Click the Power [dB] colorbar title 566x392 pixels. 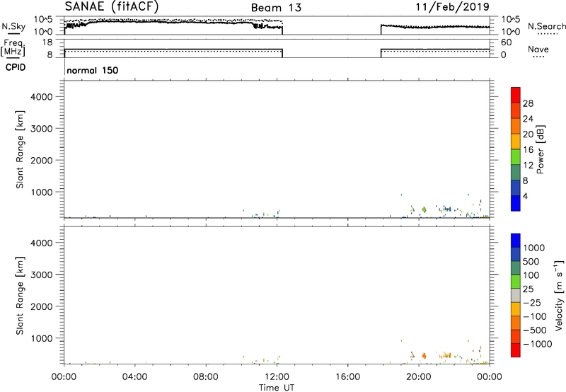click(540, 149)
